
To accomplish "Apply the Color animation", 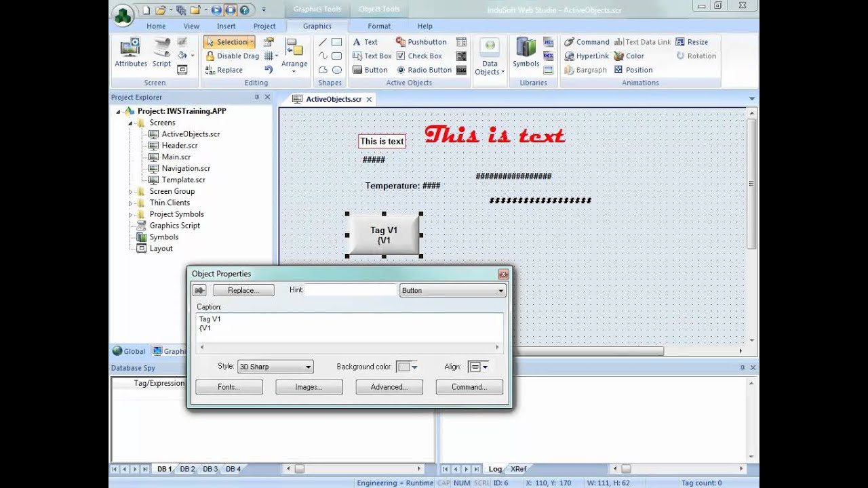I will pos(629,56).
